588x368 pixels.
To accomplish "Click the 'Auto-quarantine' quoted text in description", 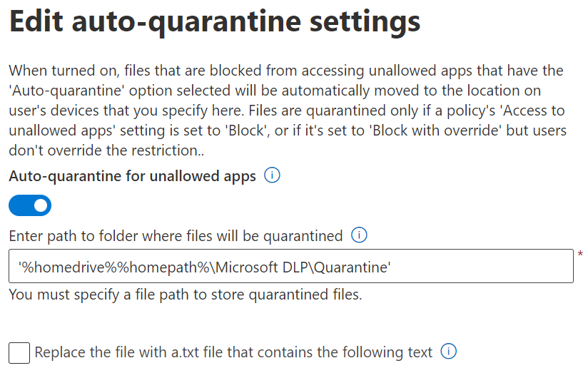I will (x=66, y=91).
